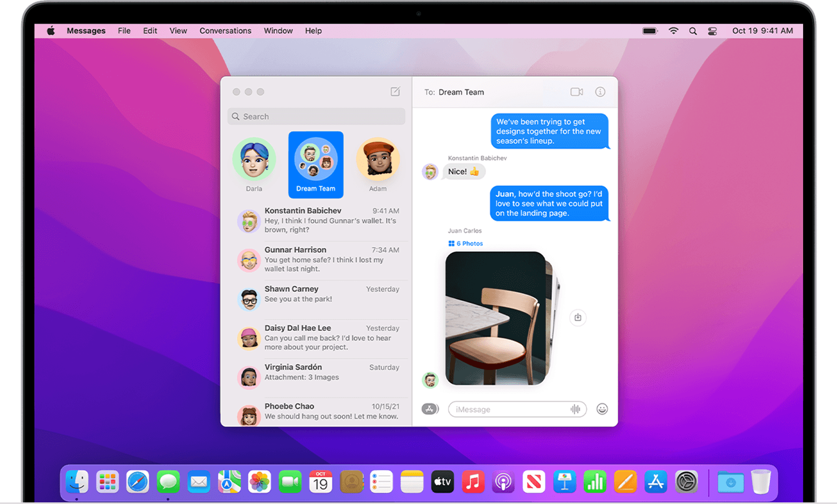
Task: Open the conversation details info icon
Action: click(x=600, y=92)
